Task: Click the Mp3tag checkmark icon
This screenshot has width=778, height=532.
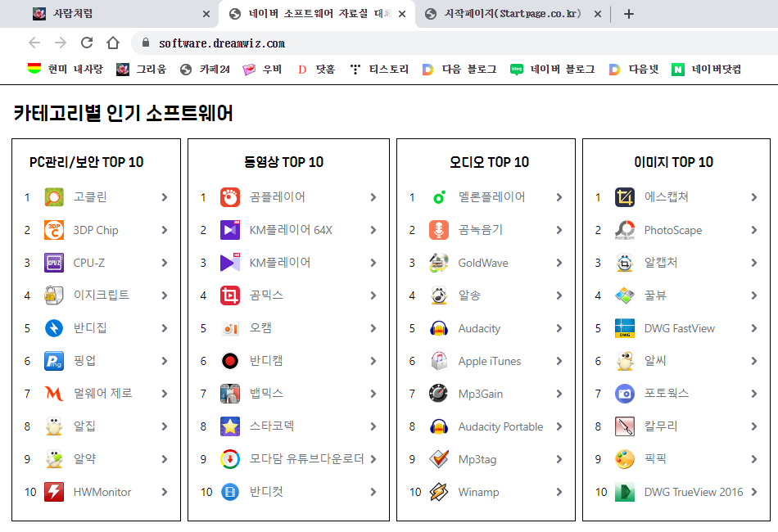Action: [439, 459]
